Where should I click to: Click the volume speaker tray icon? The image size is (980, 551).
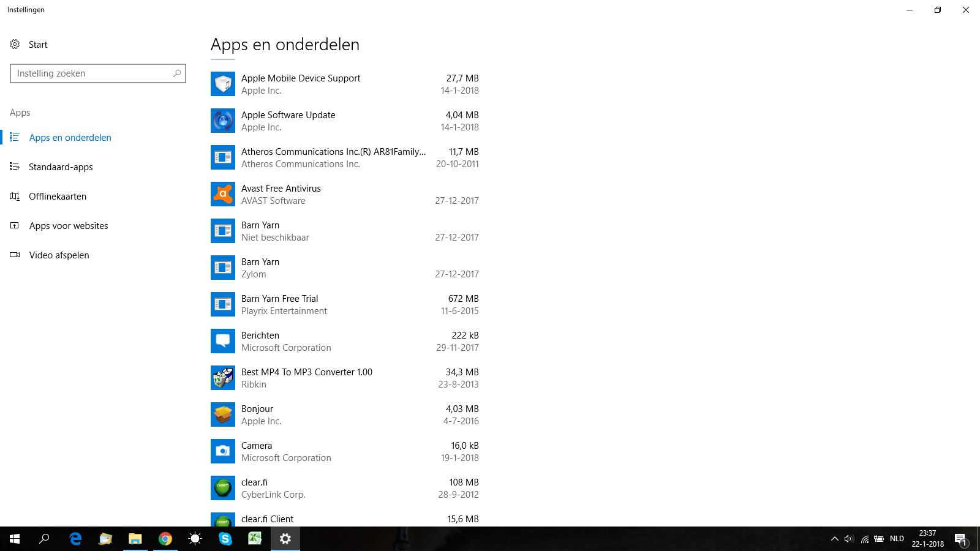(x=849, y=539)
